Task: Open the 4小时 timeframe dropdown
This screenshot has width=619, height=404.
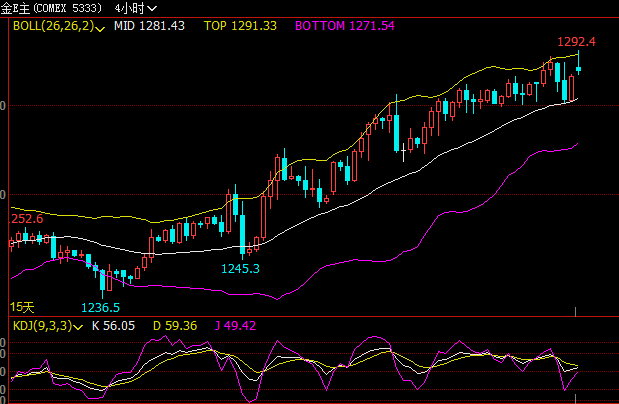Action: 135,8
